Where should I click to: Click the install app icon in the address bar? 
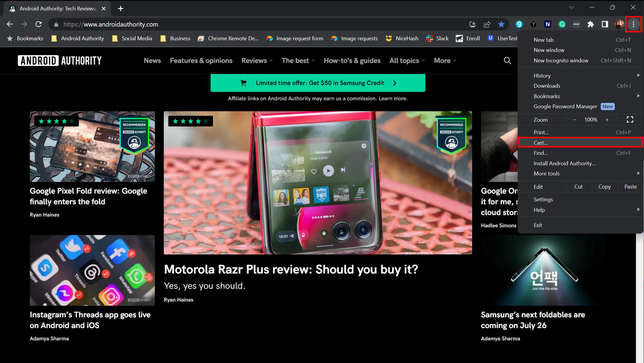[x=473, y=24]
